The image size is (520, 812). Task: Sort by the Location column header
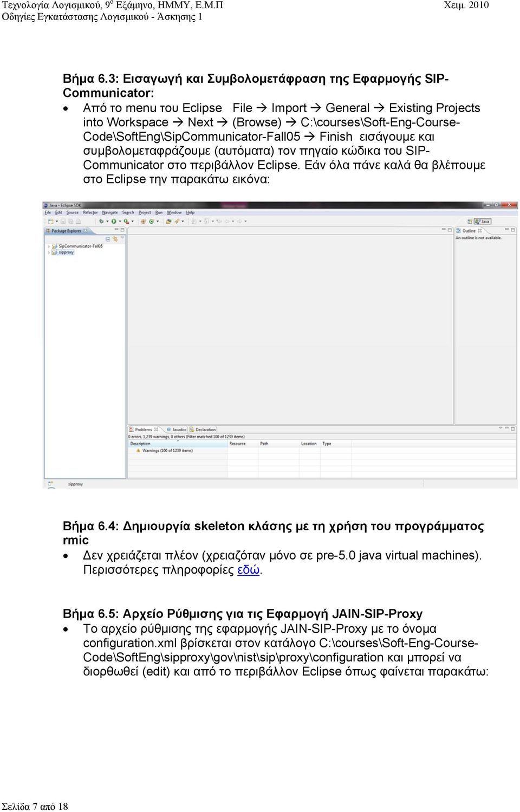(x=309, y=444)
